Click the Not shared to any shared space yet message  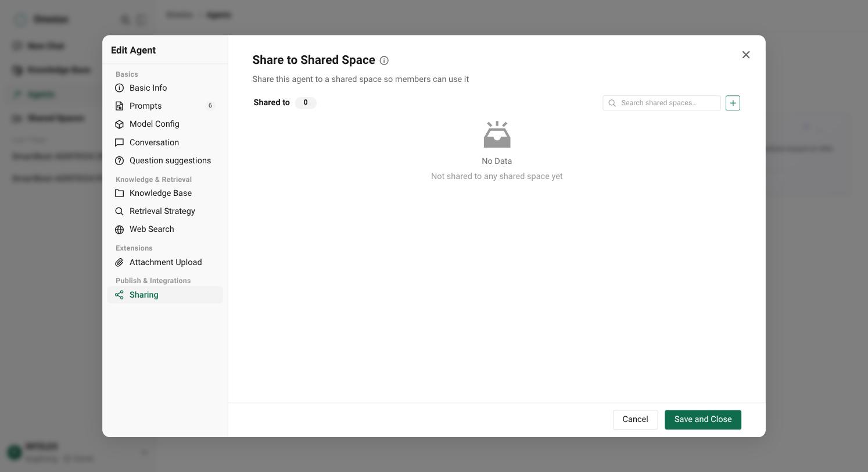[497, 176]
